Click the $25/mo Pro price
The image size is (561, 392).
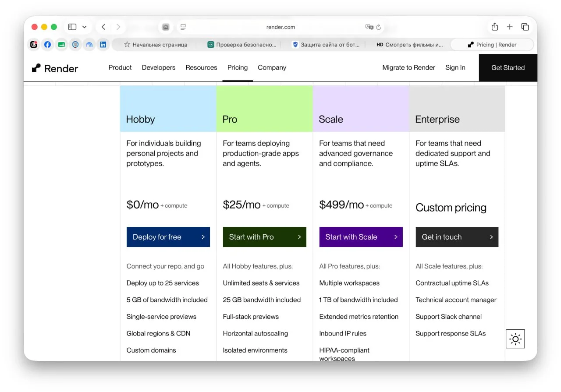click(241, 205)
